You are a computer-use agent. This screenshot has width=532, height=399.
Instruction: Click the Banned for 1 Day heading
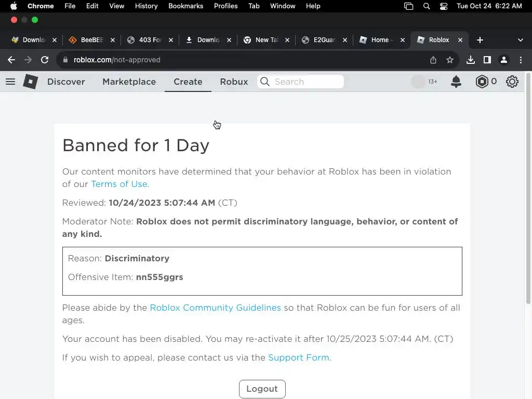(x=136, y=145)
